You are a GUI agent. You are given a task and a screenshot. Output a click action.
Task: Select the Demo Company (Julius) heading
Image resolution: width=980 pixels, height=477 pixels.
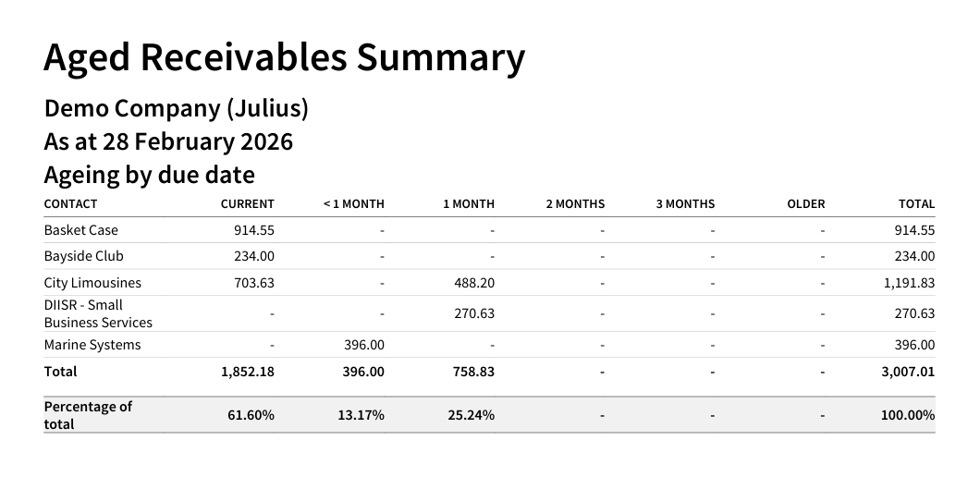[176, 108]
